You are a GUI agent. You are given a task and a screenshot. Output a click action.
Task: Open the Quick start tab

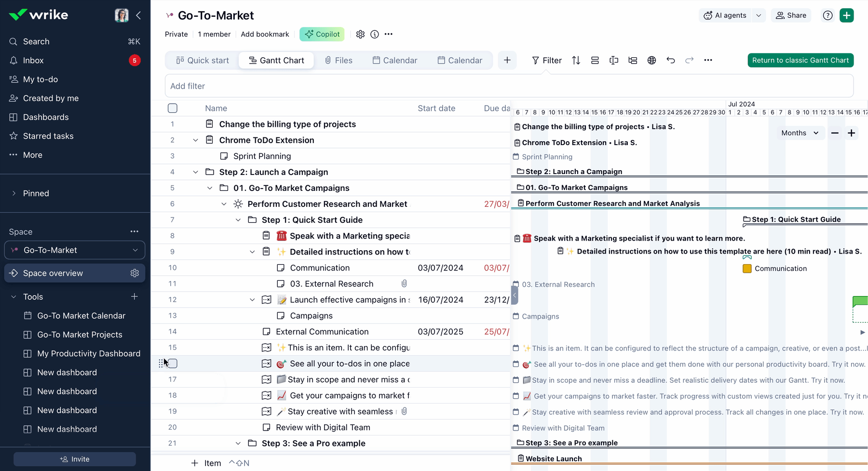[x=202, y=60]
